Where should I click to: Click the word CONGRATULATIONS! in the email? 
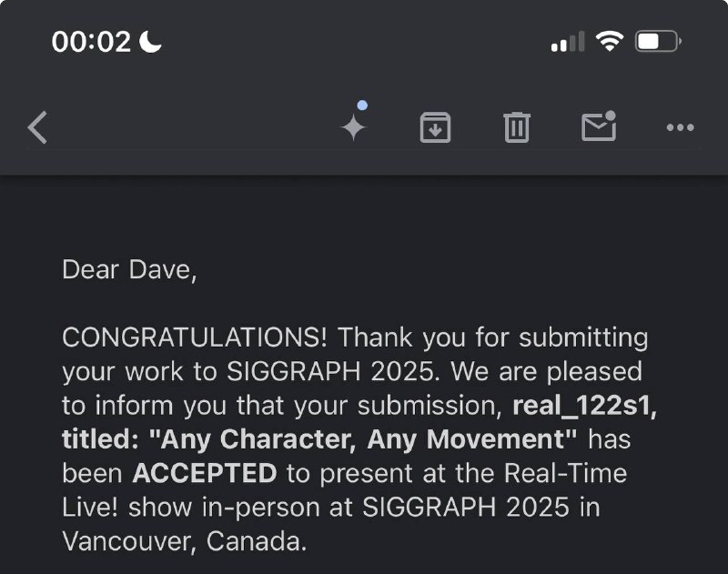(195, 337)
